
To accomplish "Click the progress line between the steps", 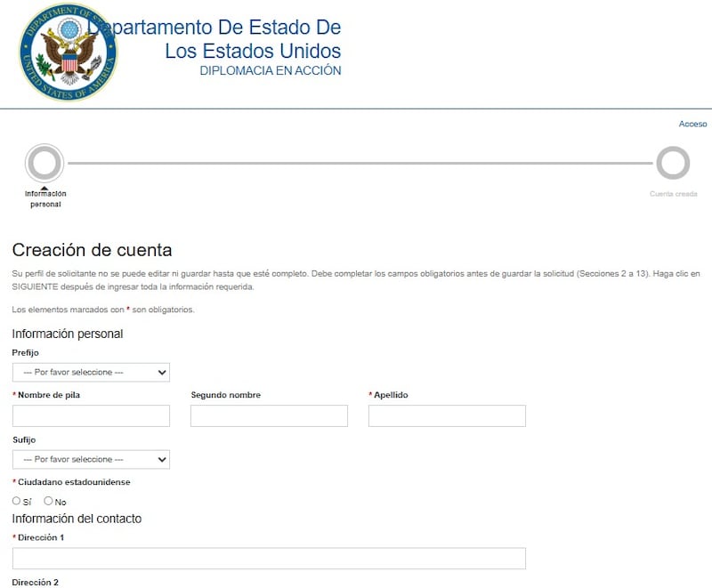I will [x=356, y=164].
